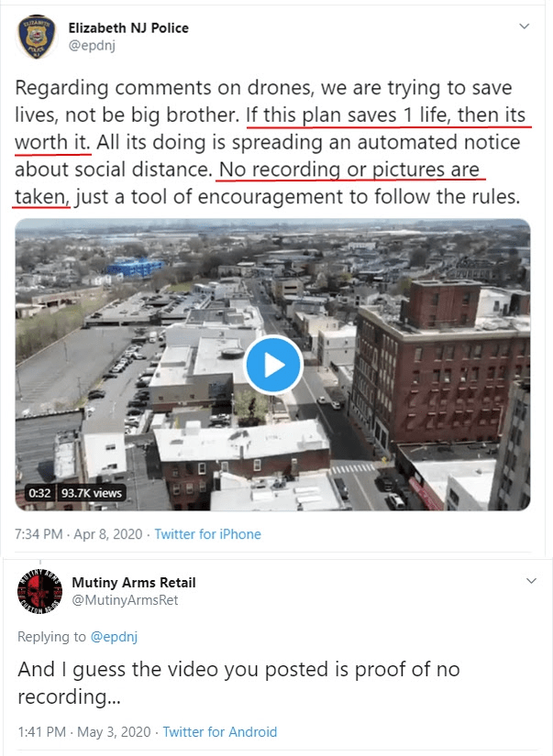Click the Mutiny Arms Retail skull avatar
This screenshot has height=756, width=553.
click(39, 591)
